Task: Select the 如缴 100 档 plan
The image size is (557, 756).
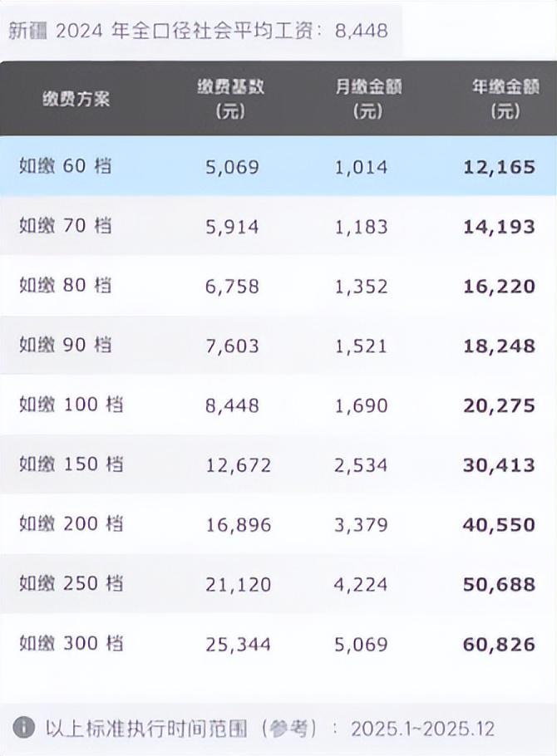Action: (278, 405)
